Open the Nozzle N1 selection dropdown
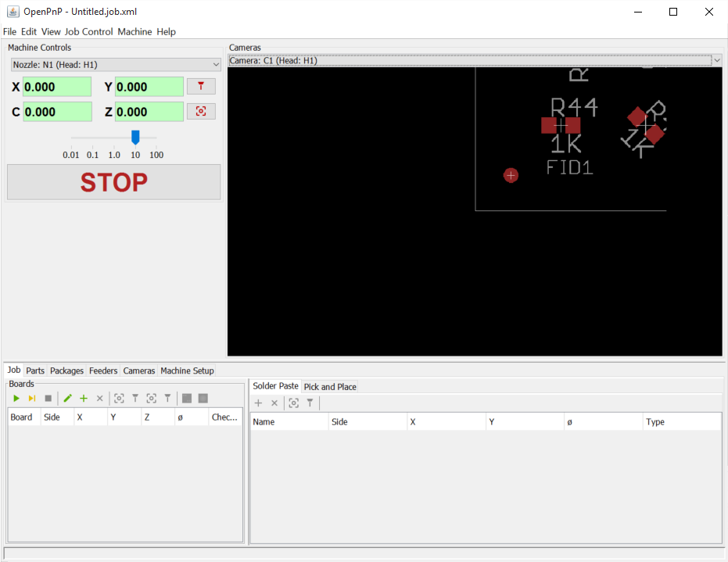 pyautogui.click(x=114, y=64)
